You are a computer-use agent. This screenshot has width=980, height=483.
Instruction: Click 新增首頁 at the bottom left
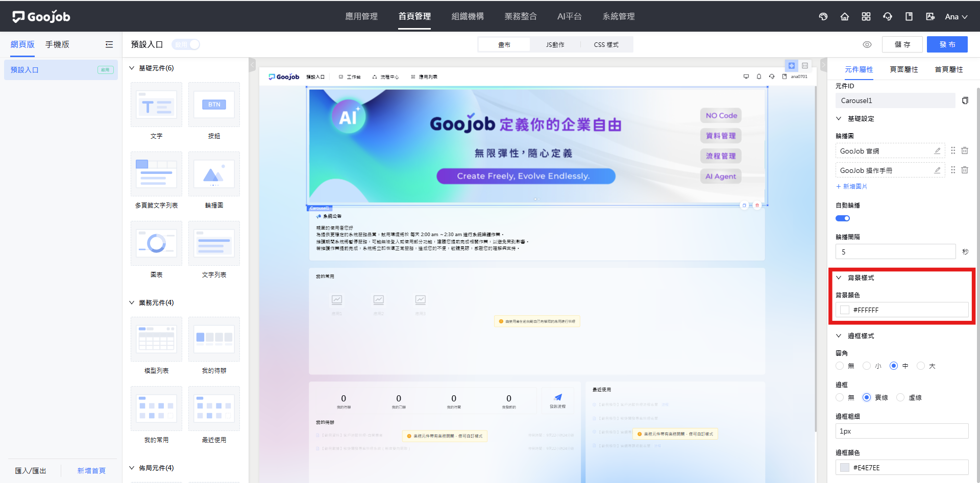click(x=91, y=471)
